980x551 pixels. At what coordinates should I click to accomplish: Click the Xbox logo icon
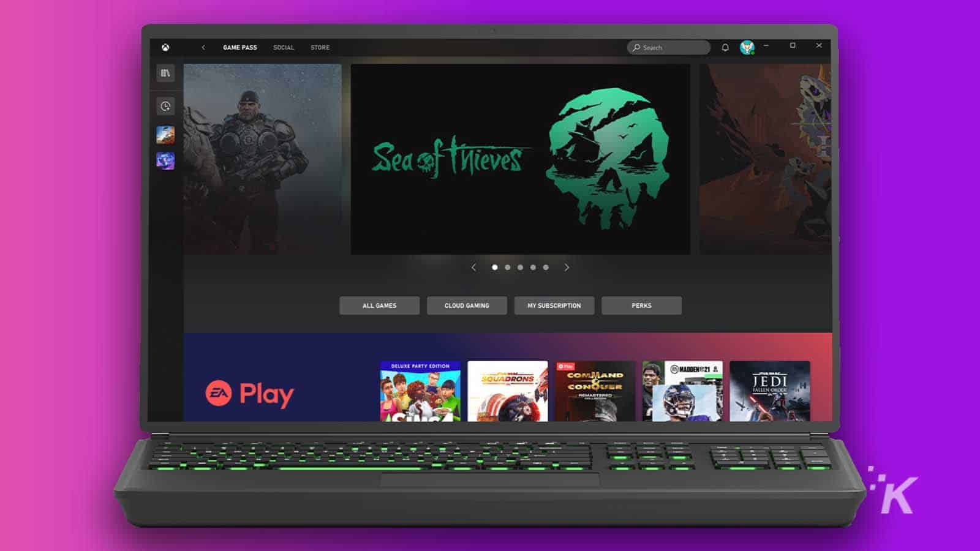tap(165, 47)
